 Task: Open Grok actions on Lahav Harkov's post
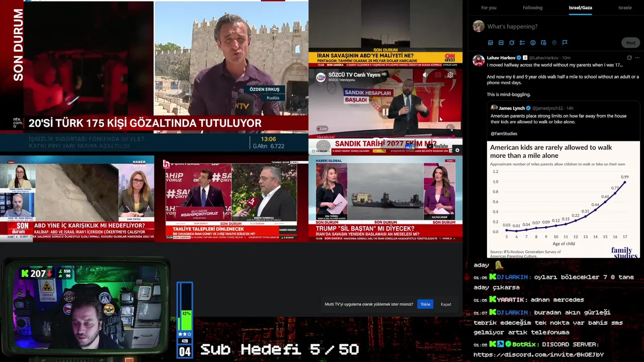[x=629, y=58]
